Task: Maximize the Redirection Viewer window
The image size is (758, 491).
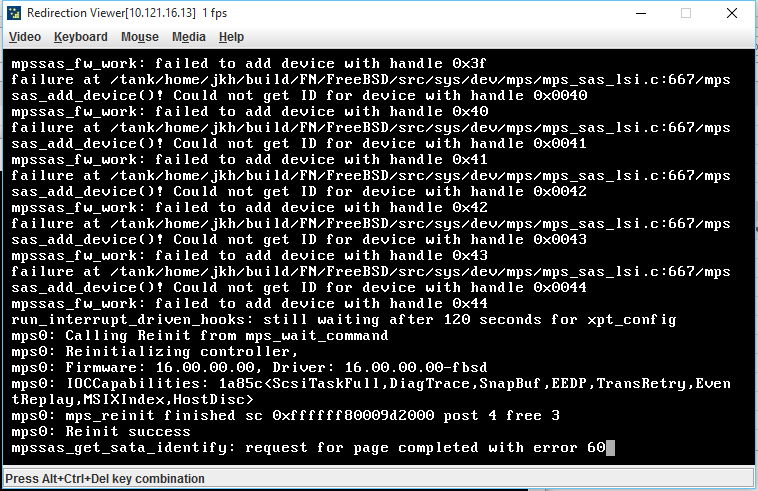Action: tap(685, 13)
